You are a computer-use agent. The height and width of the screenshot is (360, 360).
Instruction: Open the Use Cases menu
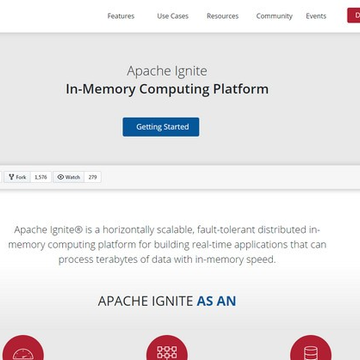173,16
